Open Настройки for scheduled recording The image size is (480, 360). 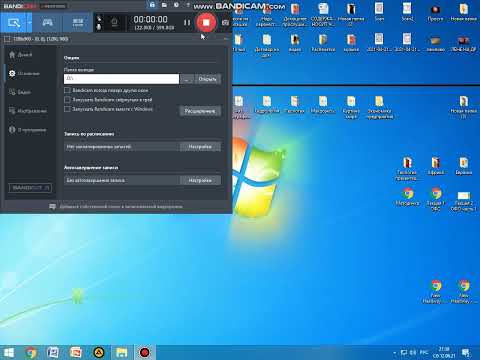[200, 147]
